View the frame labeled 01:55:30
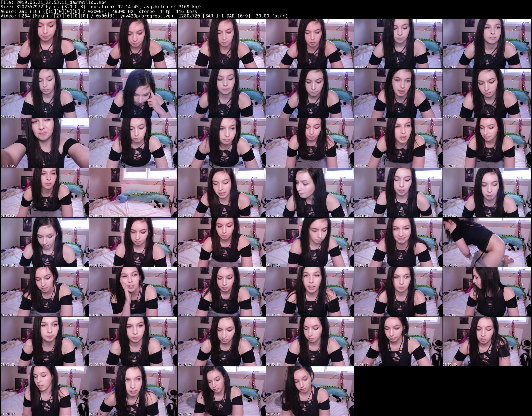This screenshot has height=416, width=532. pos(487,341)
